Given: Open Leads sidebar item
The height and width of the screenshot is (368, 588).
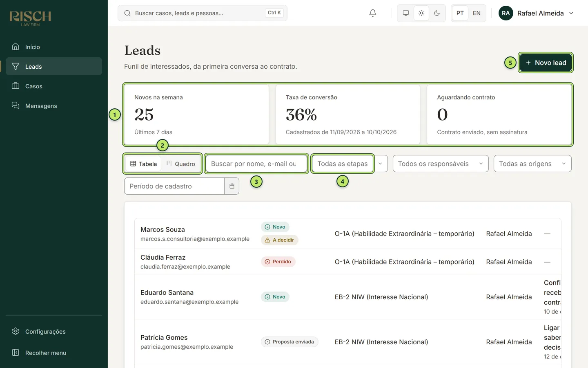Looking at the screenshot, I should point(54,67).
